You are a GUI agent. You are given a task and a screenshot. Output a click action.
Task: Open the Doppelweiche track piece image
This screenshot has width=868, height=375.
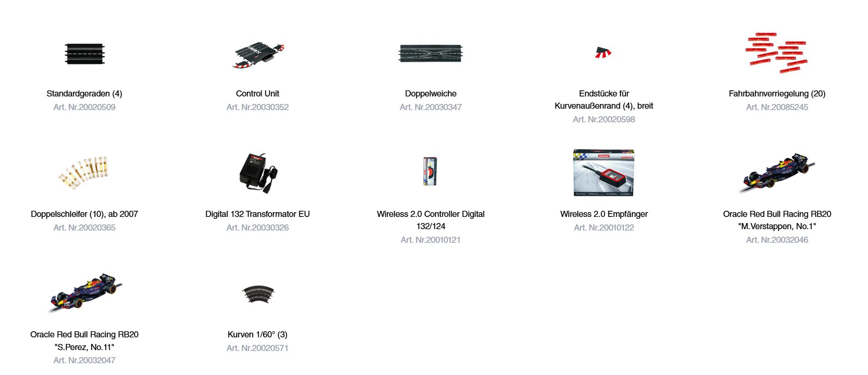pyautogui.click(x=430, y=53)
